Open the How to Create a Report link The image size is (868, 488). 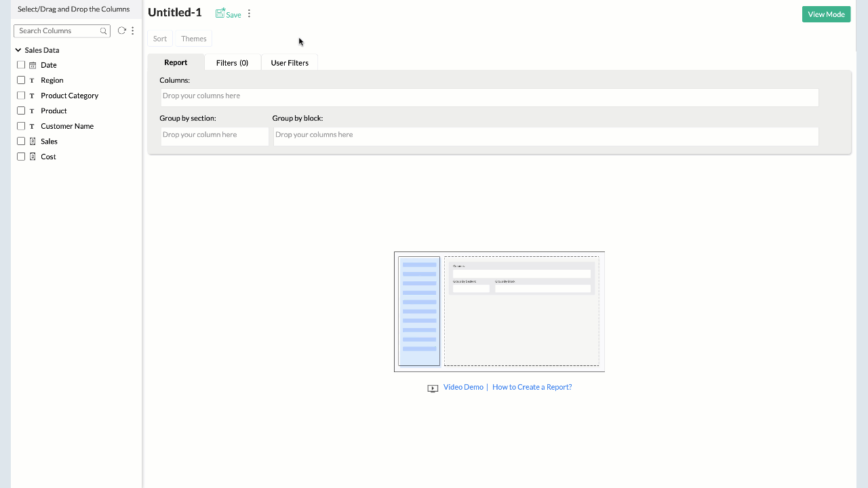click(532, 386)
